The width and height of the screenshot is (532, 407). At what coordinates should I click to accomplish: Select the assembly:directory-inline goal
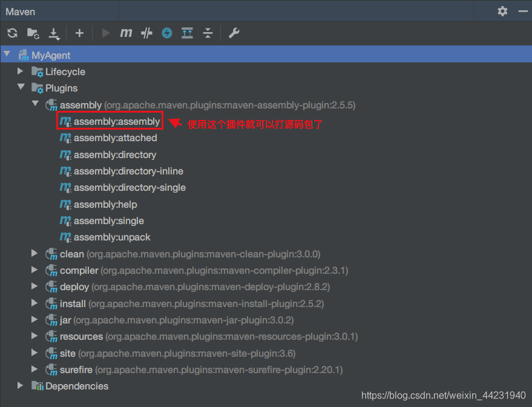[128, 171]
